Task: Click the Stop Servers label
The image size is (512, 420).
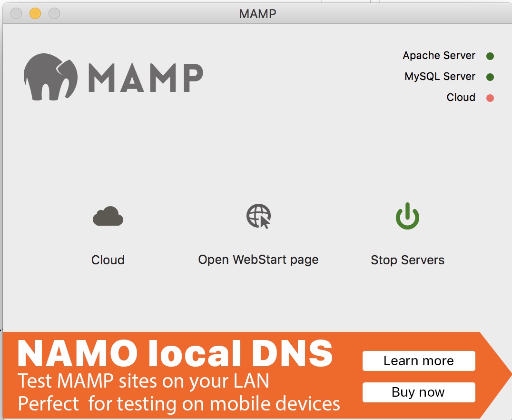Action: [407, 260]
